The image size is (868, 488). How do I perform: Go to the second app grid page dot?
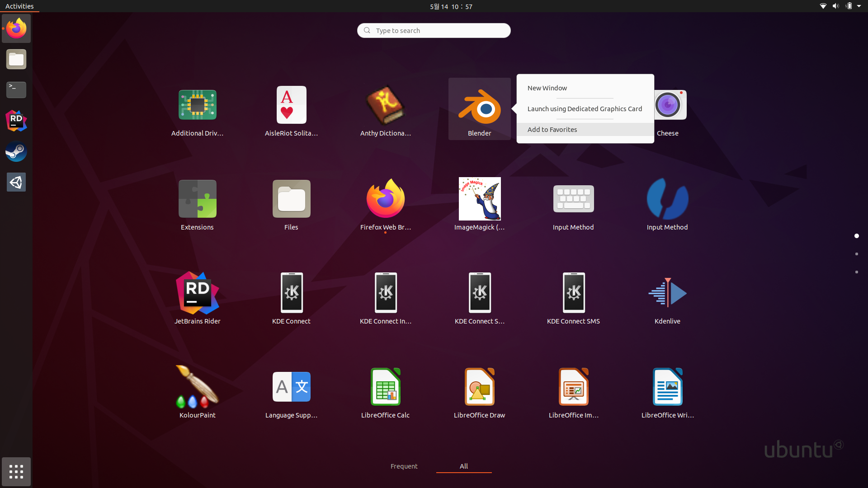point(856,254)
